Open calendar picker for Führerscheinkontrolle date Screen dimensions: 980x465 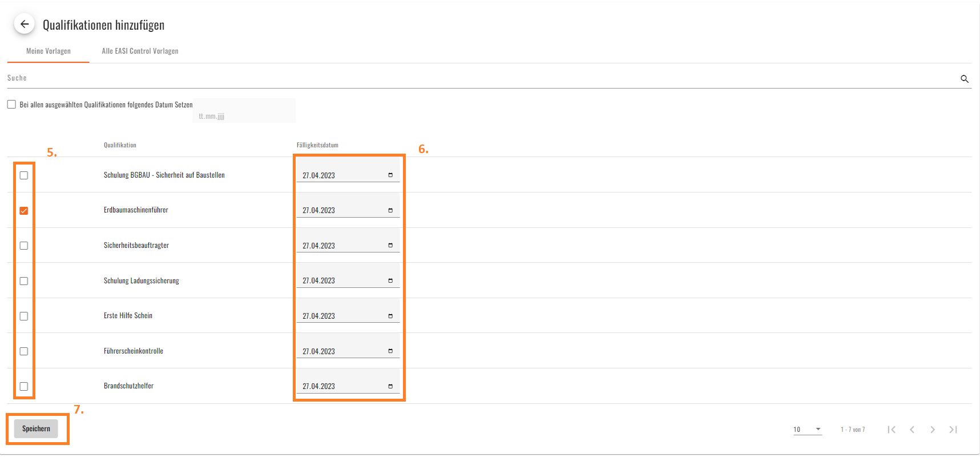[390, 351]
